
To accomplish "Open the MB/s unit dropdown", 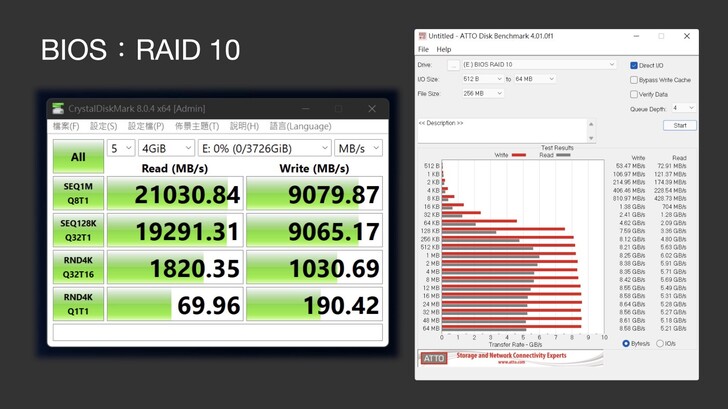I will [358, 149].
